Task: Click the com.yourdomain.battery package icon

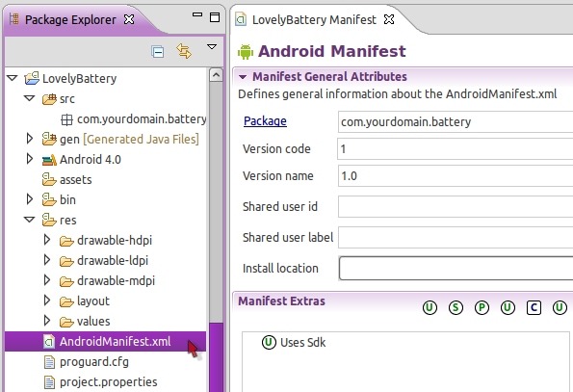Action: 66,119
